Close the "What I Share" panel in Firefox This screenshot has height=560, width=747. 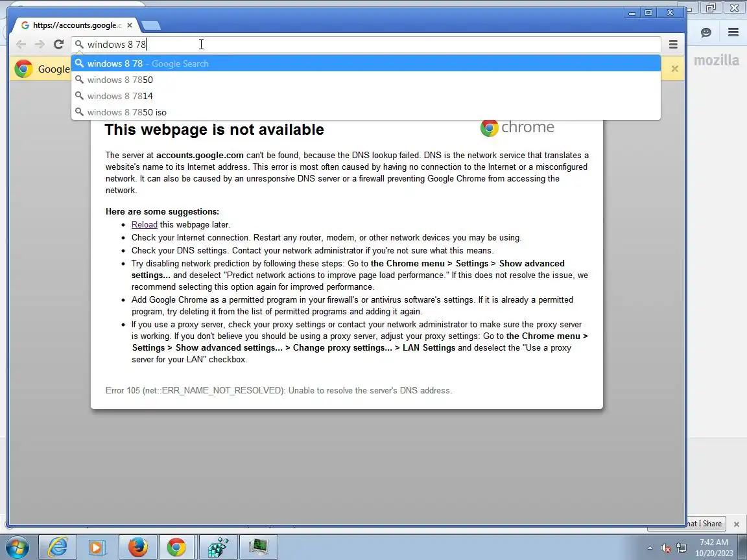coord(737,524)
